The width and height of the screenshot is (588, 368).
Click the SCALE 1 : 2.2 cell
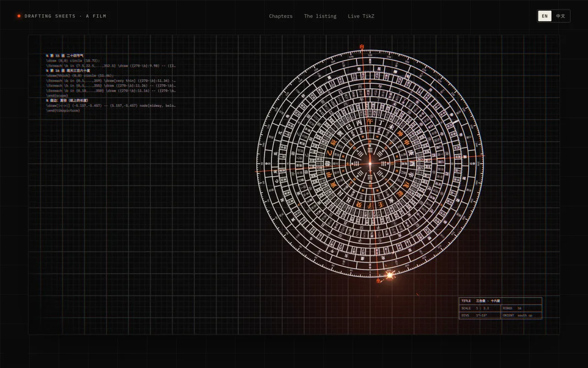click(x=480, y=308)
